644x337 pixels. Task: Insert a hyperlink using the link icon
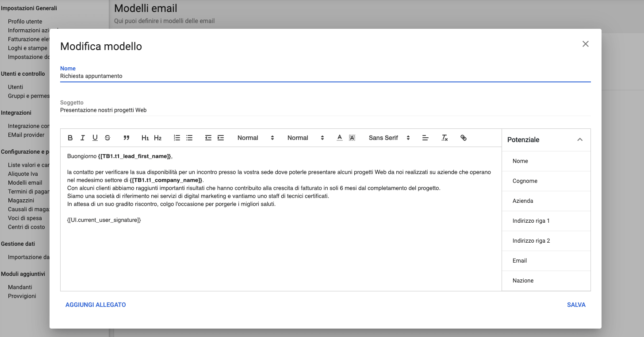pyautogui.click(x=464, y=138)
